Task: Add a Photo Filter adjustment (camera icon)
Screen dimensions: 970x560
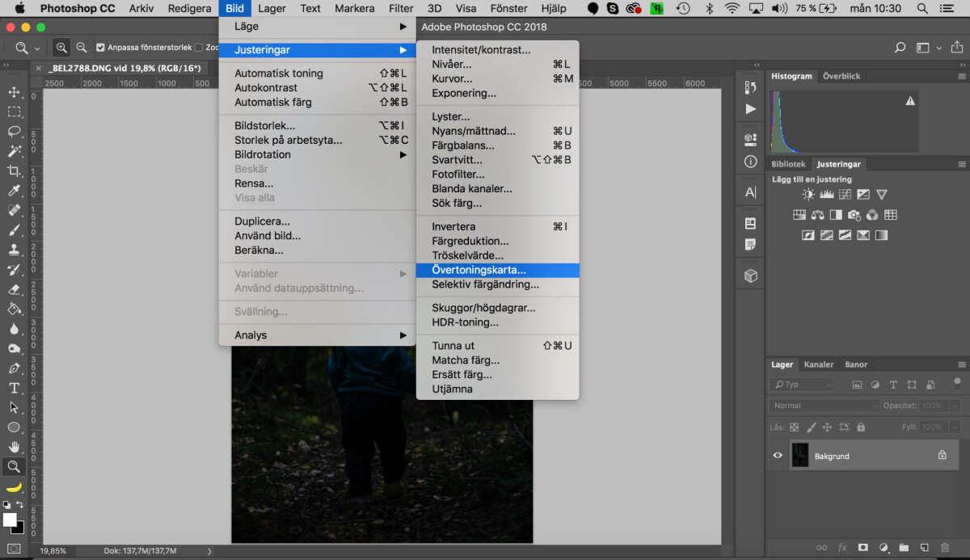Action: click(x=854, y=215)
